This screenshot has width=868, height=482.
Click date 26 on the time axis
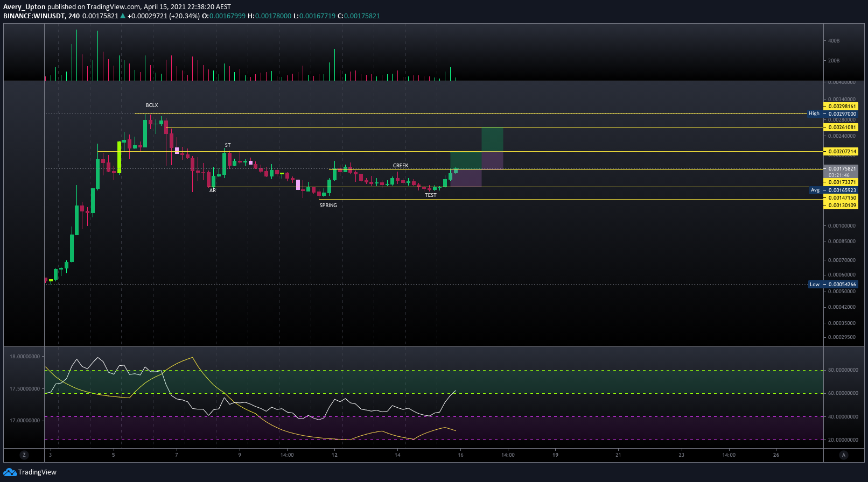point(776,455)
